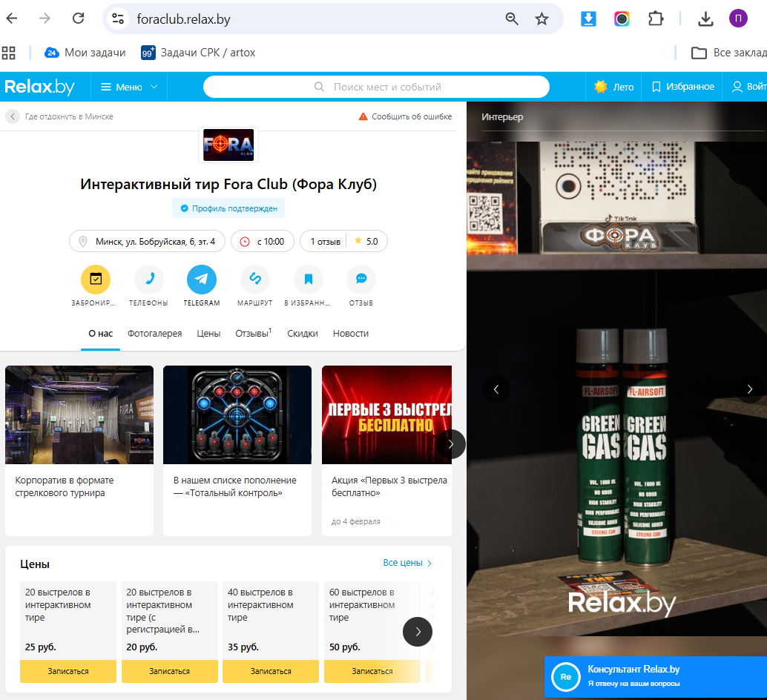Screen dimensions: 767x700
Task: Open the Telegram icon
Action: [x=202, y=279]
